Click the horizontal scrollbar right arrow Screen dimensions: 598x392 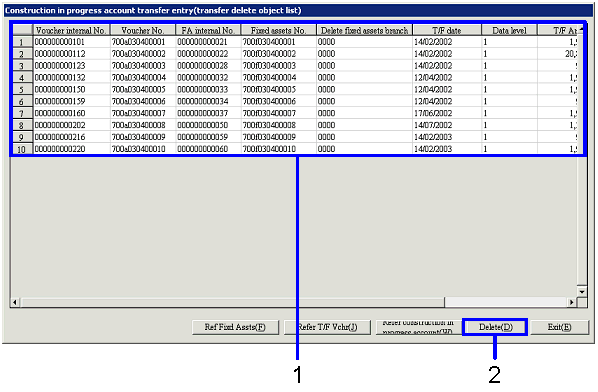[572, 302]
